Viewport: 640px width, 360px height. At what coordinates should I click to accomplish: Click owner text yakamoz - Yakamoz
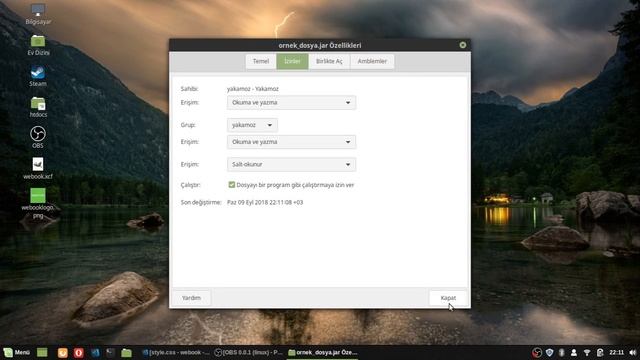tap(253, 89)
